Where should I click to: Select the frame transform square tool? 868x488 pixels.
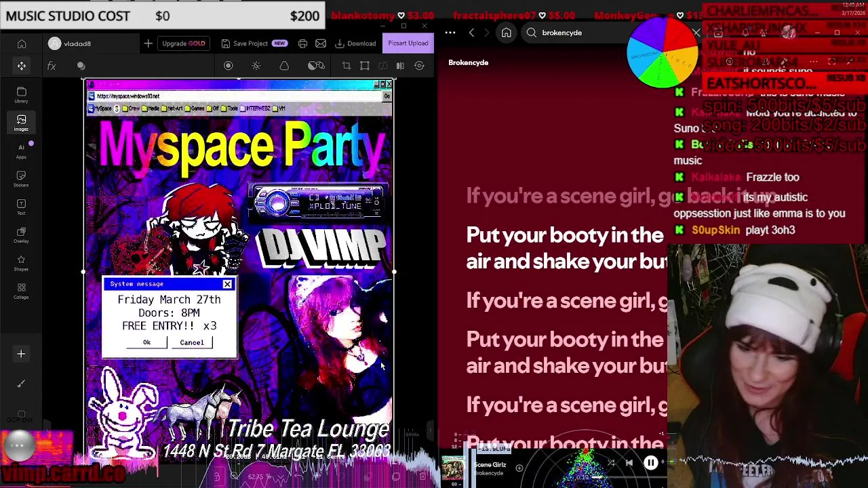point(365,66)
